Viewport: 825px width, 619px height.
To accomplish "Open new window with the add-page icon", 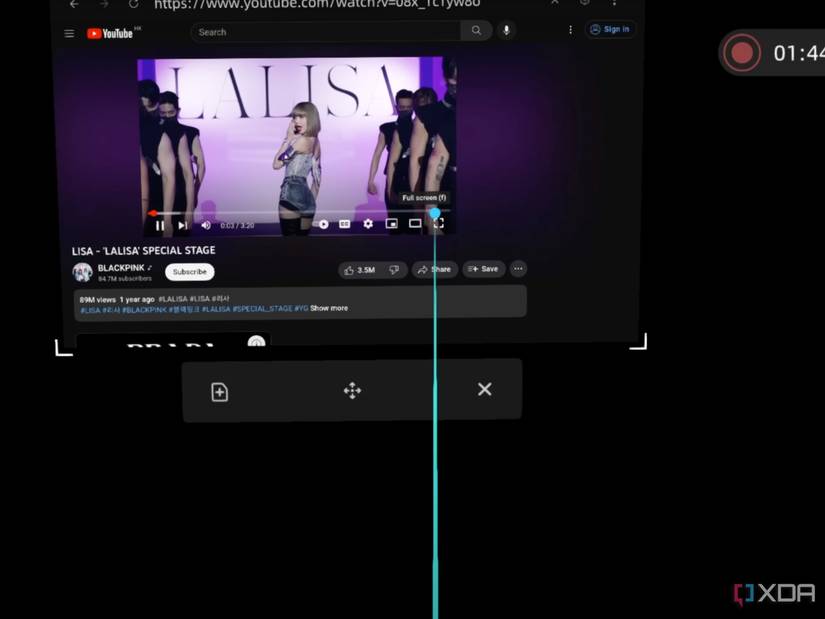I will pyautogui.click(x=219, y=392).
